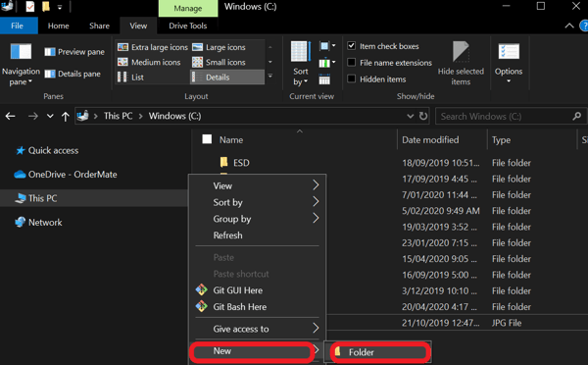Viewport: 588px width, 365px height.
Task: Expand the layout gallery more arrow
Action: 270,77
